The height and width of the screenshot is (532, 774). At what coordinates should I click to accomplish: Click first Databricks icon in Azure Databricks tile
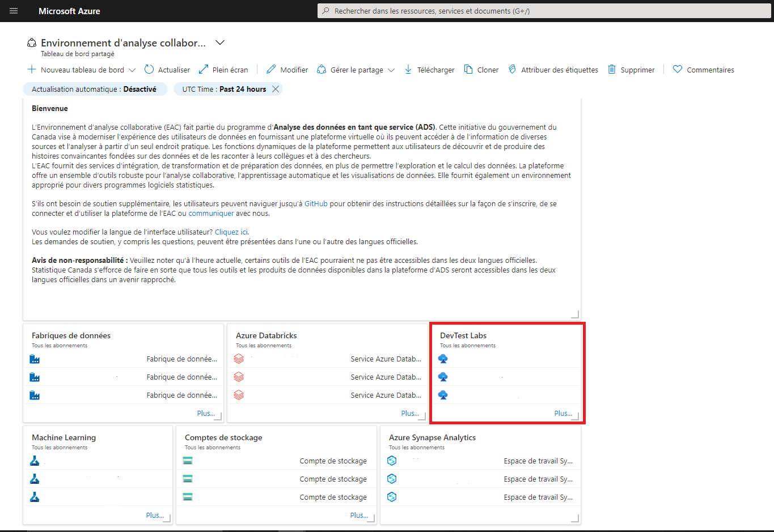239,359
